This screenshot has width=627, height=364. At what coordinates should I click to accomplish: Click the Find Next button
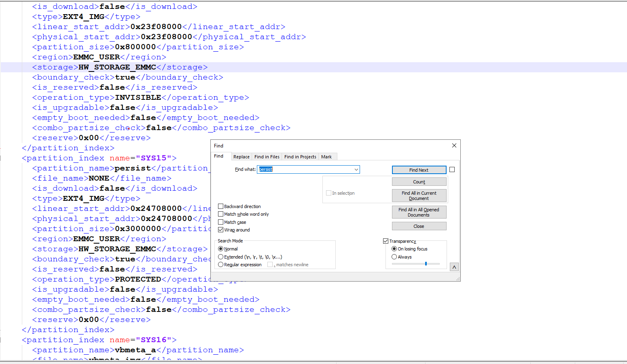click(x=419, y=170)
